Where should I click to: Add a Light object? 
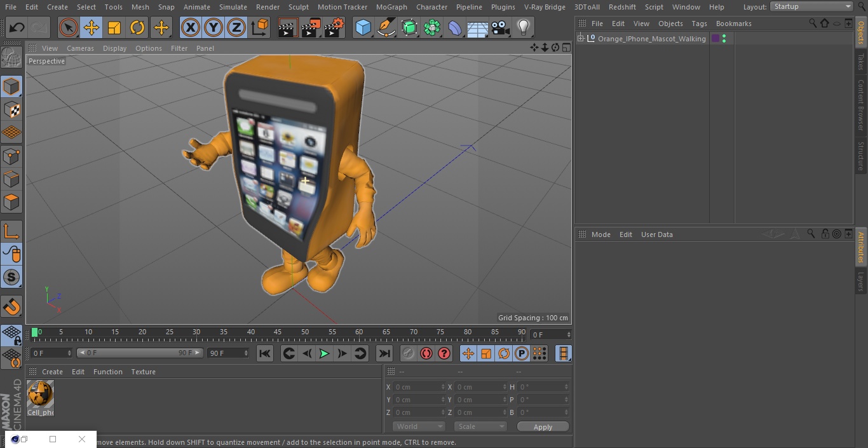pos(524,27)
